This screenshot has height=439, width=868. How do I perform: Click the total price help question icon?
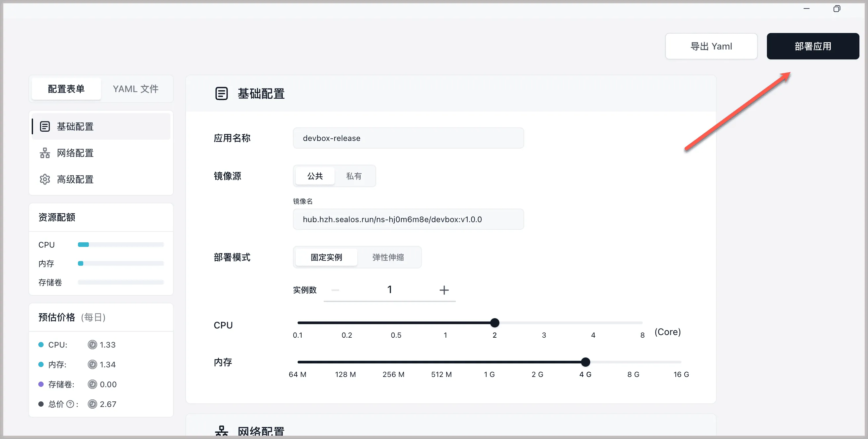(x=70, y=404)
